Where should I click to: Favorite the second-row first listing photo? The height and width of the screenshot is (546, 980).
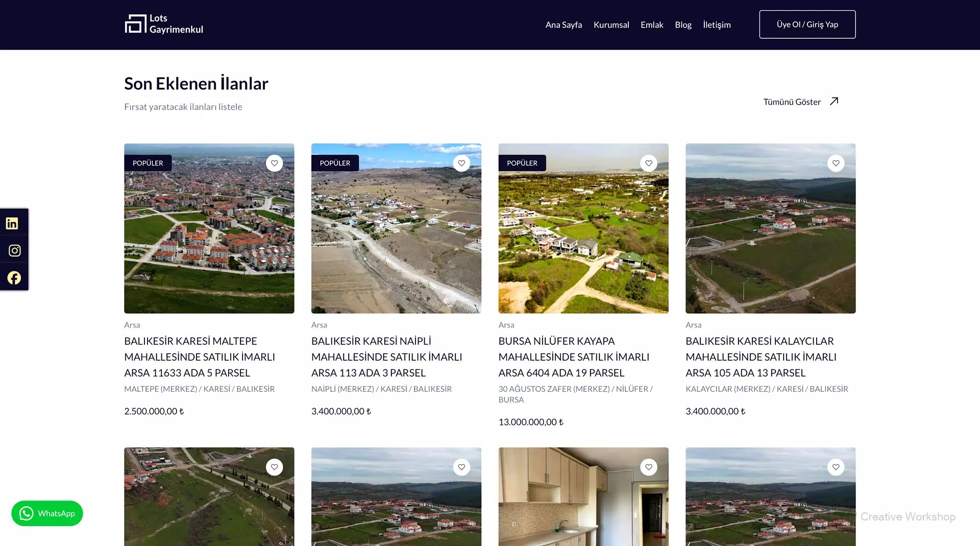pyautogui.click(x=275, y=467)
